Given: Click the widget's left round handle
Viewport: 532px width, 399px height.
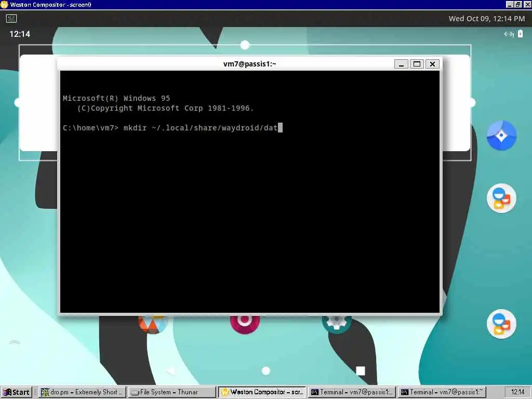Looking at the screenshot, I should [17, 102].
